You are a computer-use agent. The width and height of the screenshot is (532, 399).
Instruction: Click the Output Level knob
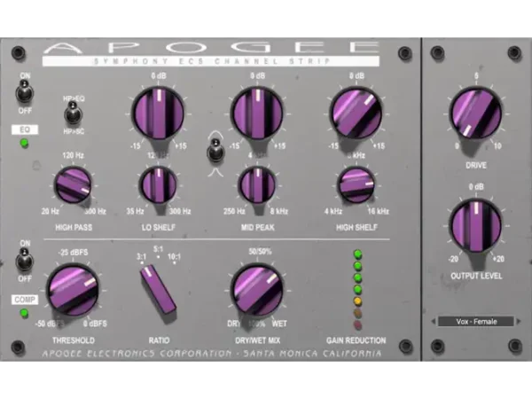475,226
